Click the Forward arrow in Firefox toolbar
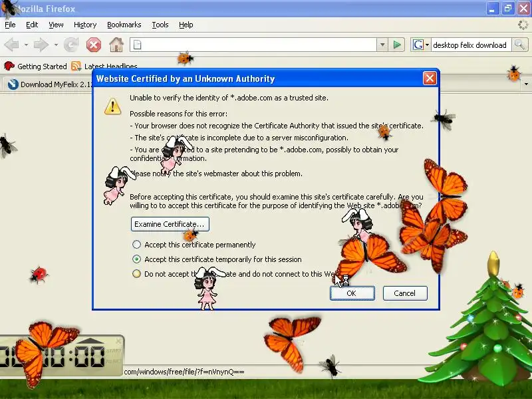The height and width of the screenshot is (399, 532). [x=41, y=45]
